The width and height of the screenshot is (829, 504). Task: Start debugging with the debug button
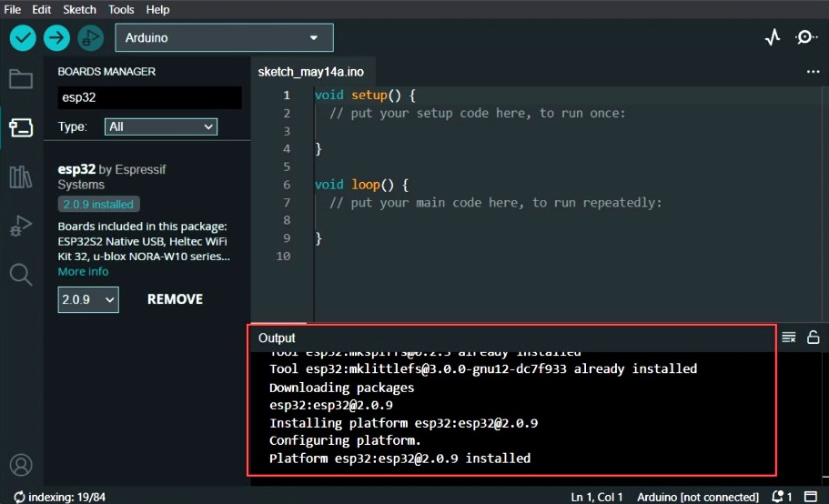[x=90, y=38]
